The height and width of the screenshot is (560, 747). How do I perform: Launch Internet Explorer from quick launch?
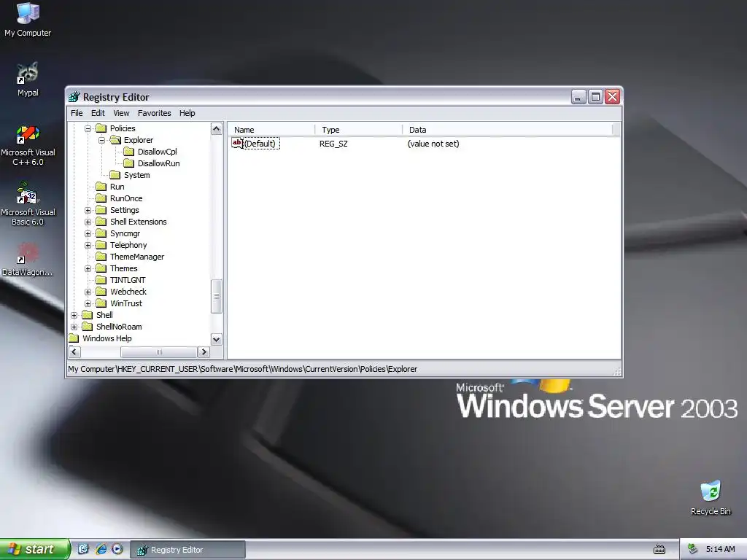(x=101, y=549)
